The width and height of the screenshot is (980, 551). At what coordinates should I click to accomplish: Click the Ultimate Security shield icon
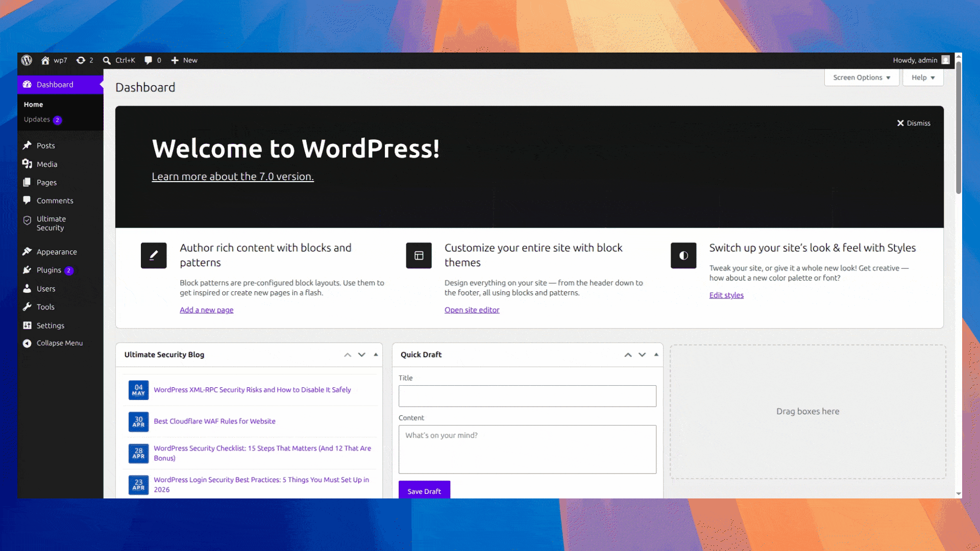coord(27,220)
